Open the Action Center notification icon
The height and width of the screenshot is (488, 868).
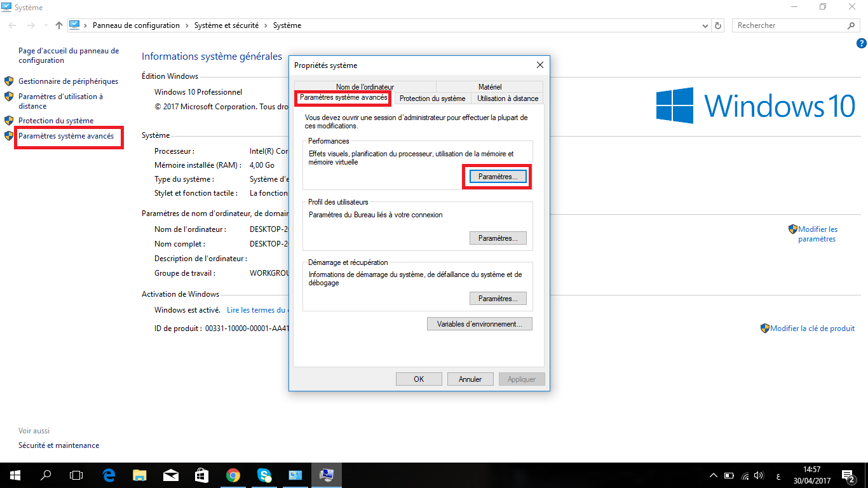pyautogui.click(x=848, y=475)
